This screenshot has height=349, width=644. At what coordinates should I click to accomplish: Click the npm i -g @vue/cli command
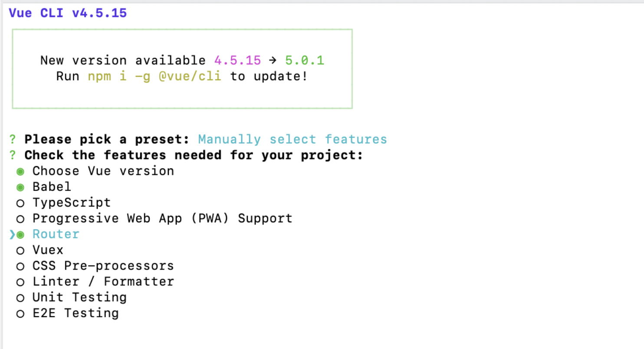(x=154, y=76)
